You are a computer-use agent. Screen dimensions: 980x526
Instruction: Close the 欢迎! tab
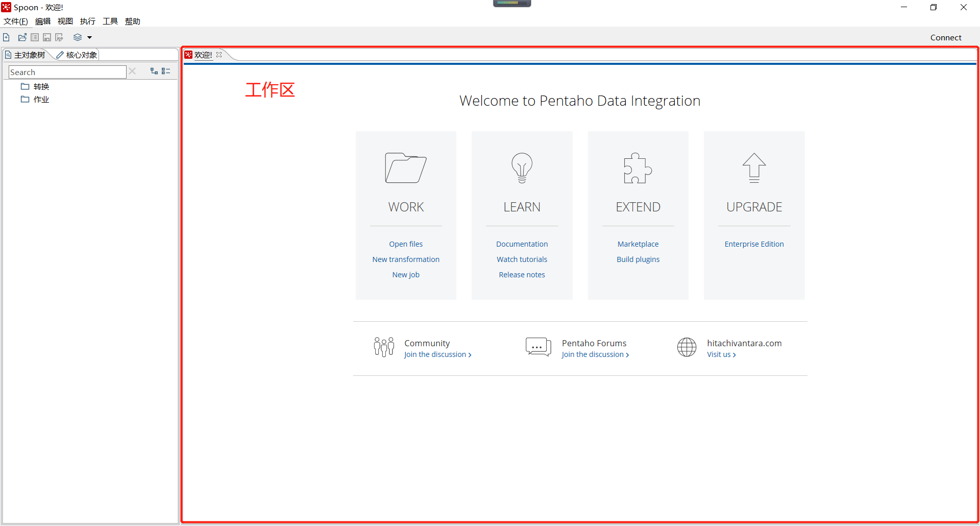[x=219, y=55]
